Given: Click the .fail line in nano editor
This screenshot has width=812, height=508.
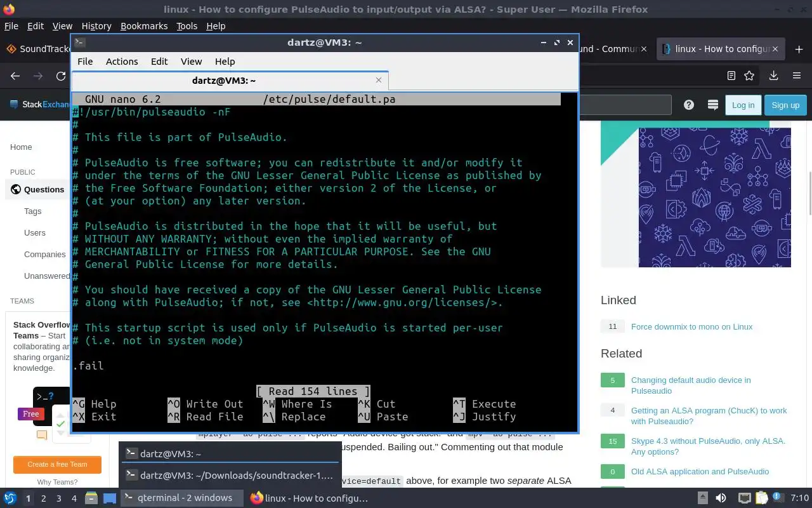Looking at the screenshot, I should tap(88, 366).
